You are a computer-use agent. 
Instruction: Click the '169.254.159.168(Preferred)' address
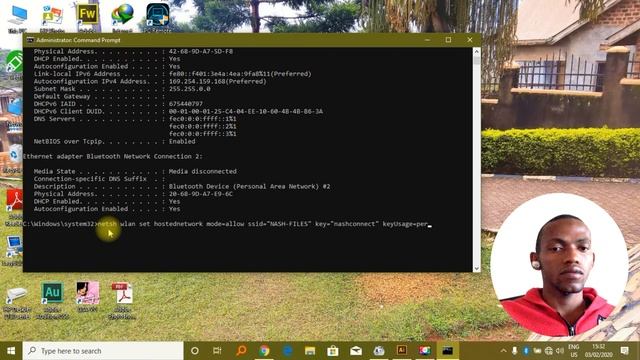218,81
